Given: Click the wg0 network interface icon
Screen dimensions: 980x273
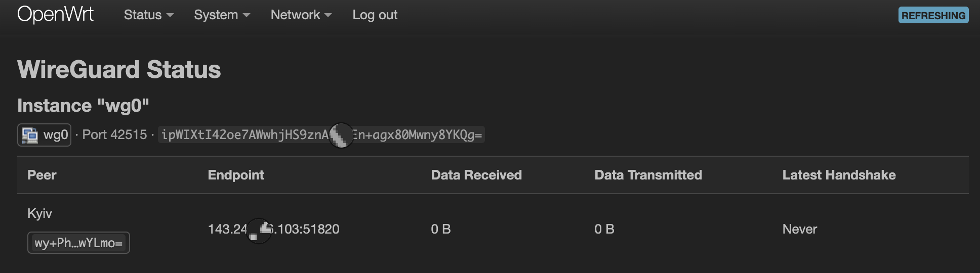Looking at the screenshot, I should [x=29, y=135].
